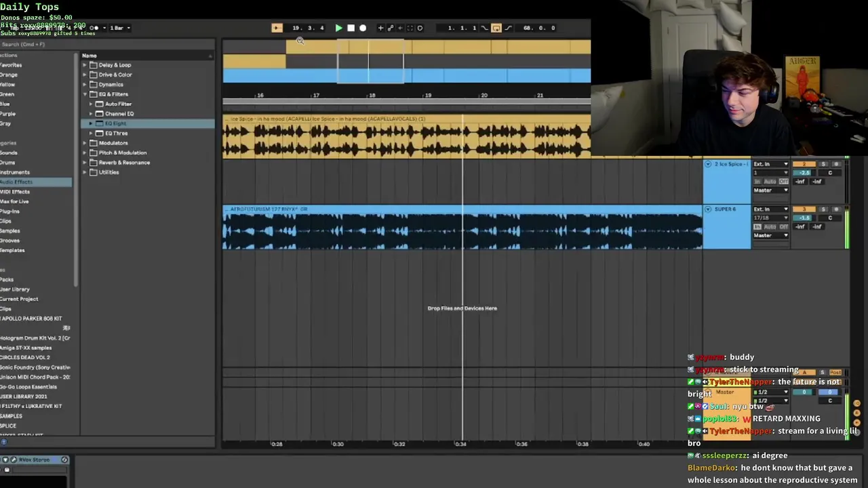Click the Session Record circle icon
Image resolution: width=868 pixels, height=488 pixels.
(420, 28)
